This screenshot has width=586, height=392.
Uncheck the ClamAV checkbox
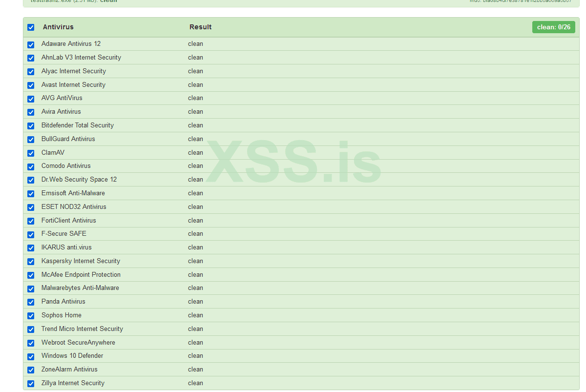31,153
